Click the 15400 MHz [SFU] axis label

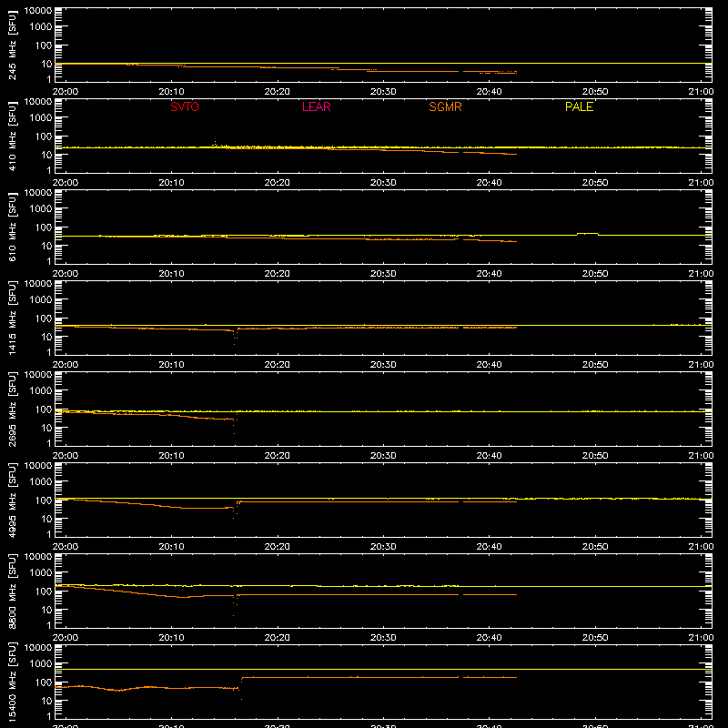[x=13, y=682]
